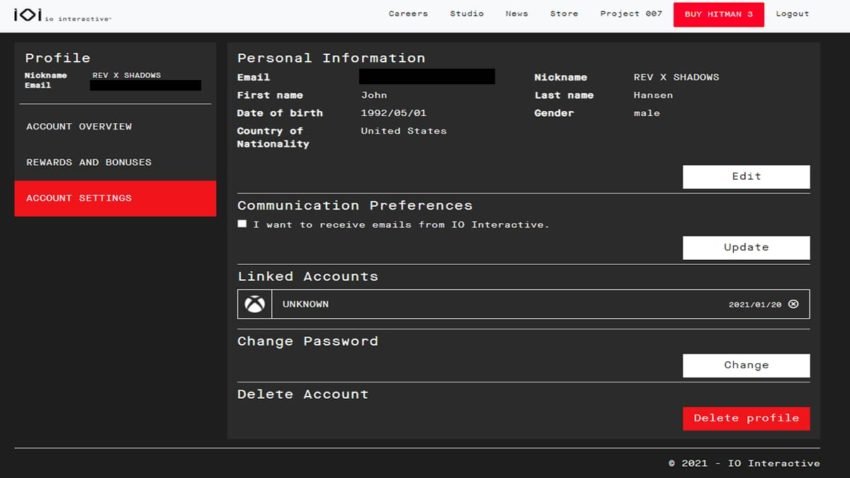
Task: Click the date of birth 1992/05/01
Action: pos(394,113)
